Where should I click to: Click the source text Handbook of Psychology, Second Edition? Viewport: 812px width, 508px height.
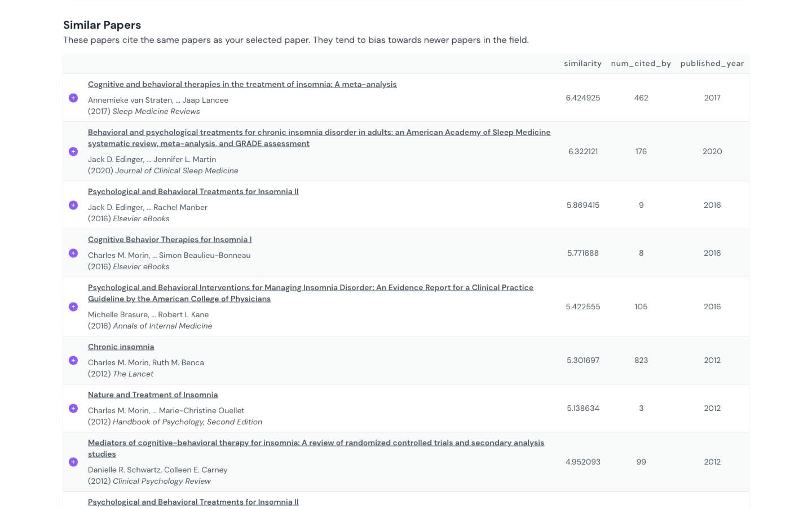point(188,422)
